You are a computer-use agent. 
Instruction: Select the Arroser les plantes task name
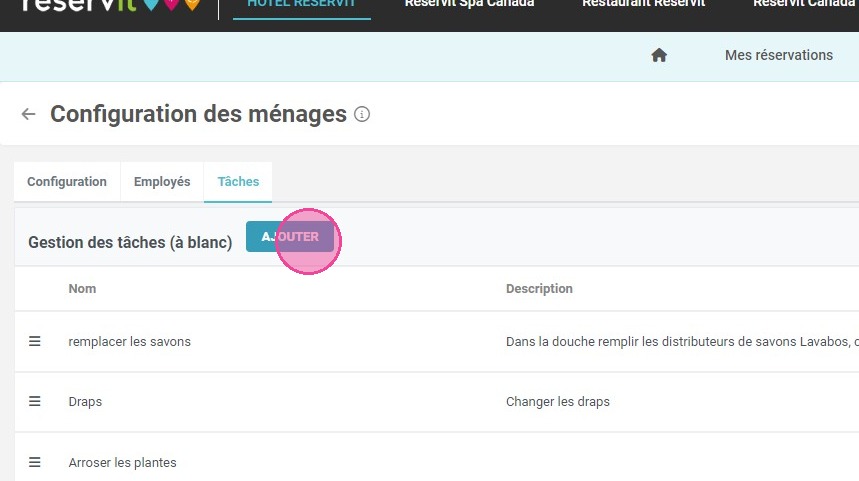[122, 462]
